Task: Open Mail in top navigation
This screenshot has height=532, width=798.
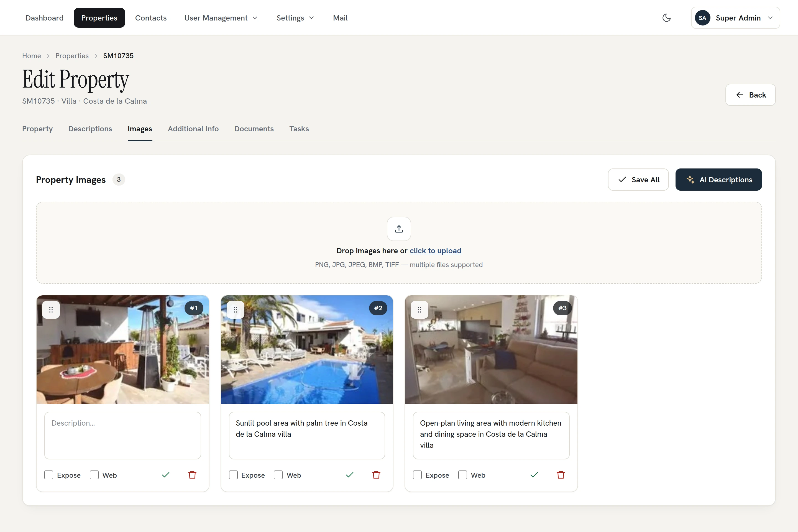Action: (340, 18)
